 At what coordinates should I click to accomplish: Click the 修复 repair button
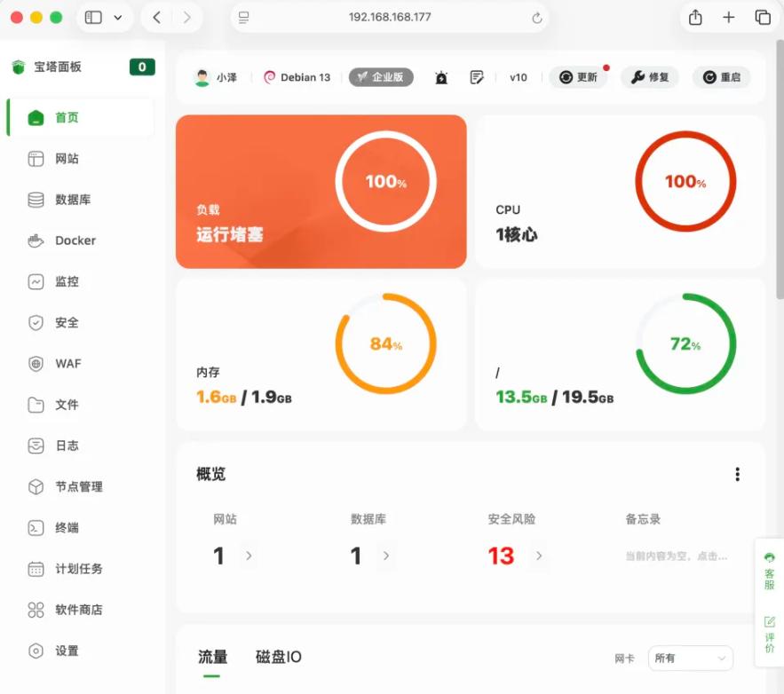pos(649,77)
